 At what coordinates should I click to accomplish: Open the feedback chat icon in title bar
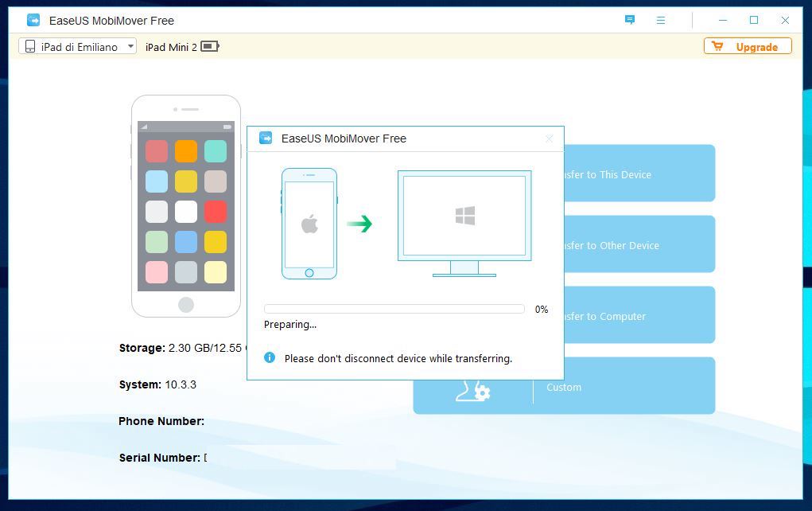[630, 20]
